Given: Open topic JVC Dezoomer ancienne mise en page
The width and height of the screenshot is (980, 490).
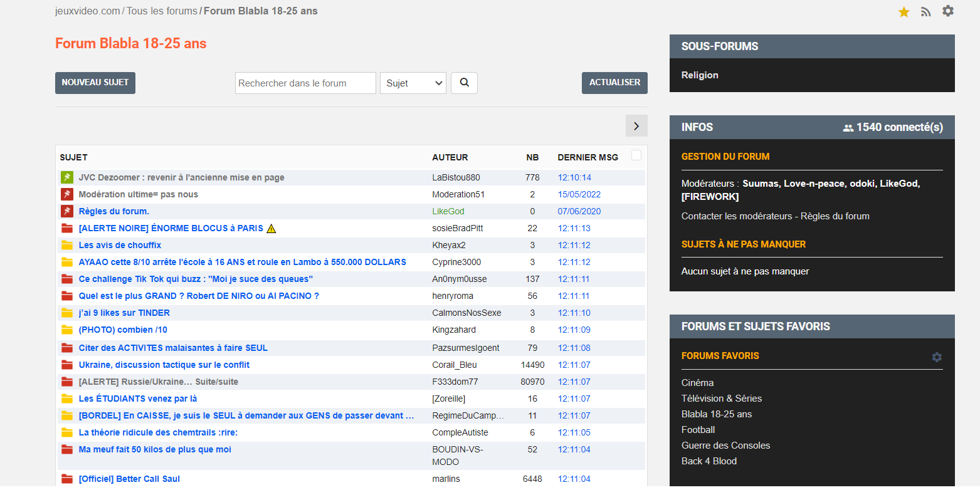Looking at the screenshot, I should click(x=182, y=177).
